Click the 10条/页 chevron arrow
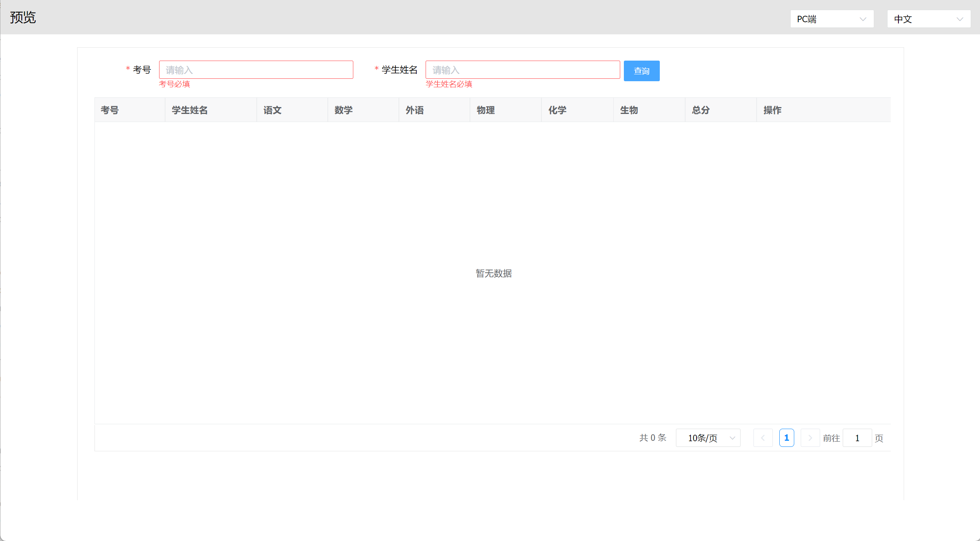This screenshot has width=980, height=541. click(732, 438)
